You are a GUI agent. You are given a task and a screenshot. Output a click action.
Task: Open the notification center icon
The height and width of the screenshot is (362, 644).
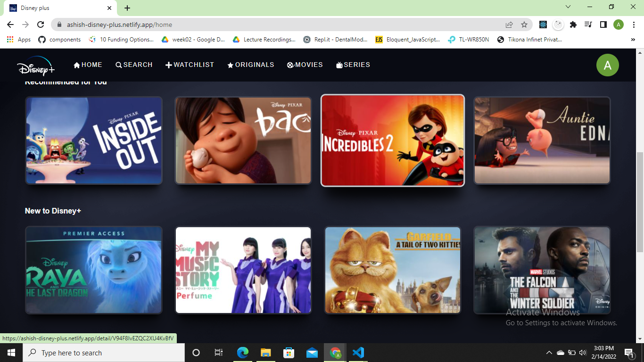coord(629,353)
